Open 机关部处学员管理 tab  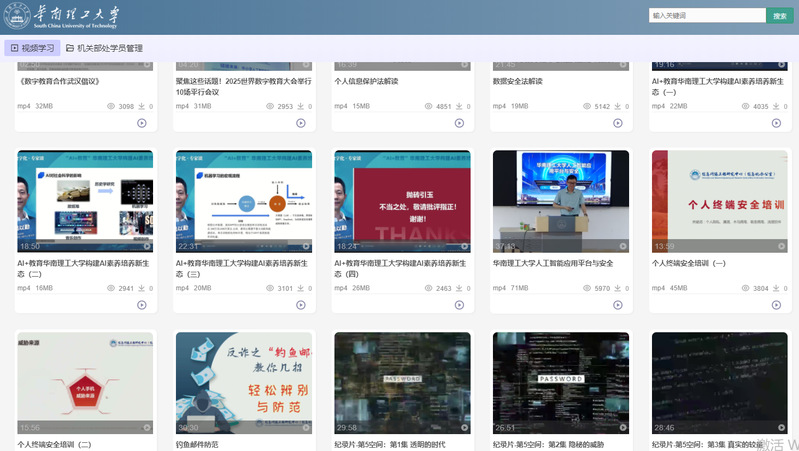(104, 48)
